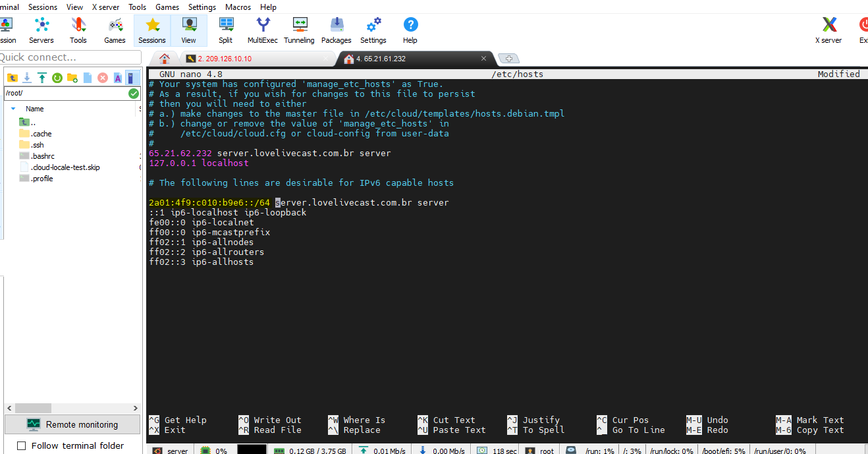Open the Settings gears icon
Image resolution: width=868 pixels, height=454 pixels.
coord(373,30)
